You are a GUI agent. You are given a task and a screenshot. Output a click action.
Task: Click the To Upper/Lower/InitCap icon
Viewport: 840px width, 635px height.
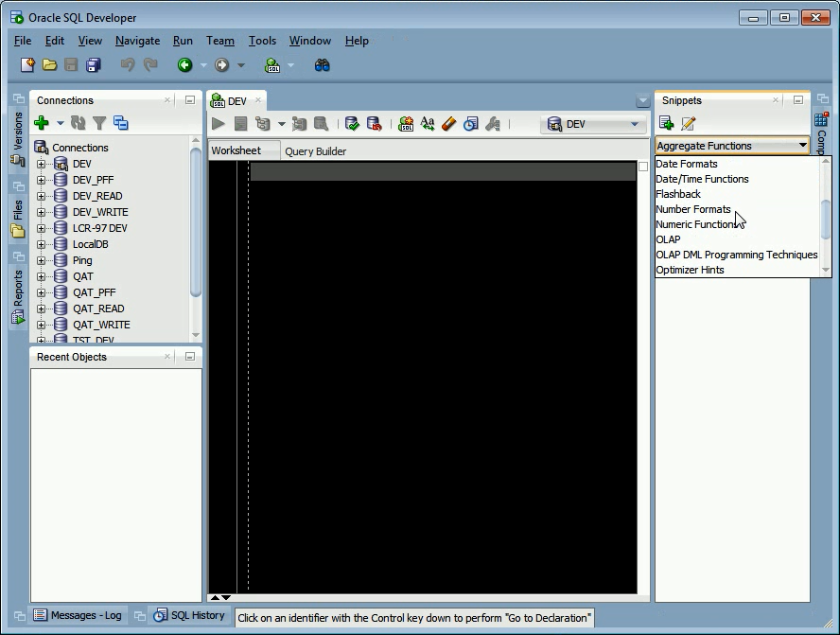click(x=428, y=124)
